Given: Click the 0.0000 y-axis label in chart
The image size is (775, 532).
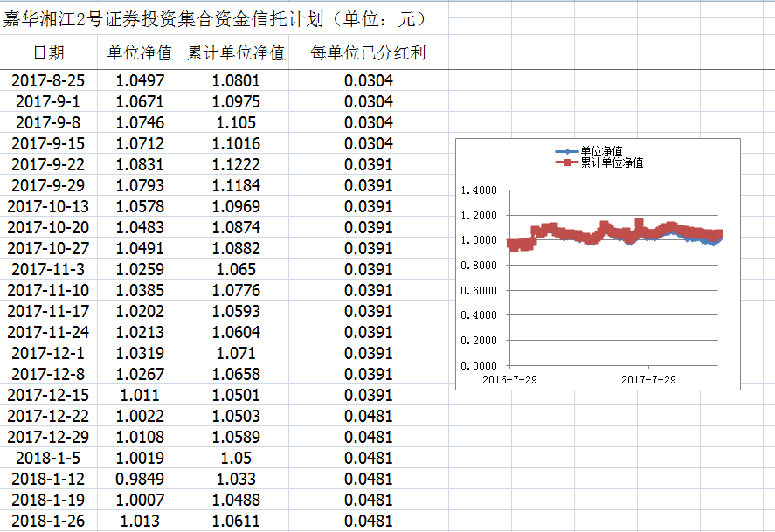Looking at the screenshot, I should [x=478, y=365].
